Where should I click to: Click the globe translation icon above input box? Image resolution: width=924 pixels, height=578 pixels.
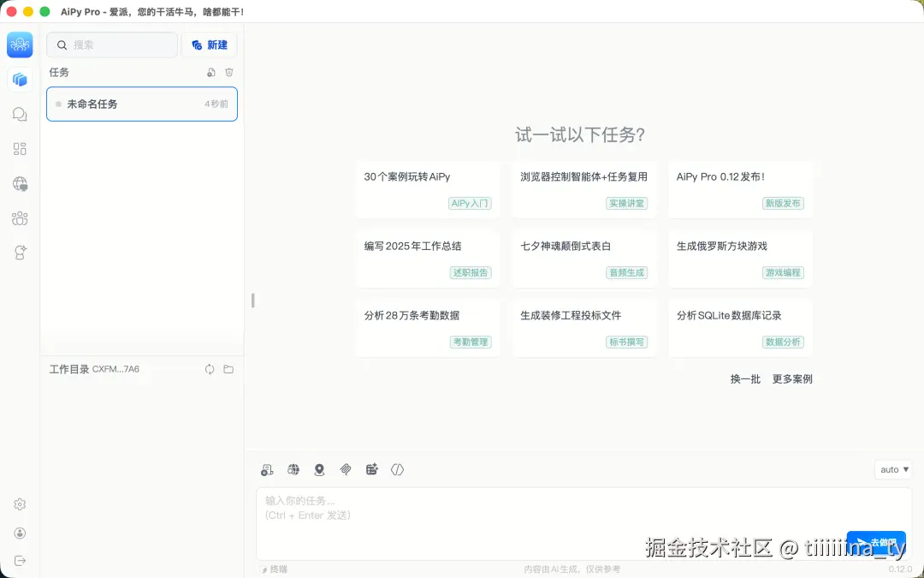coord(293,469)
